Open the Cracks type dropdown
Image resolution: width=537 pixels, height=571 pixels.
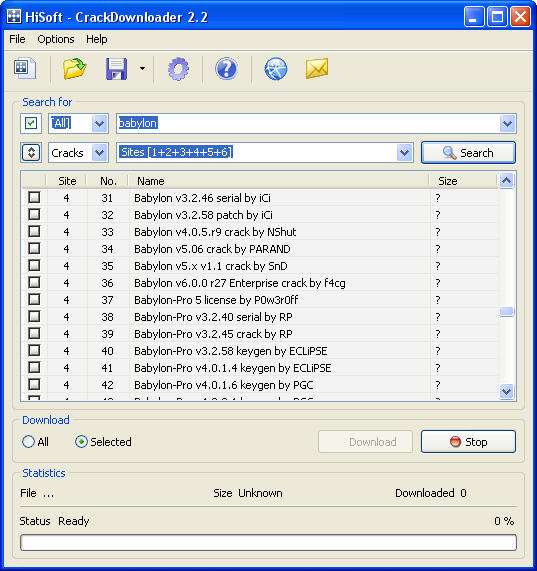(99, 153)
